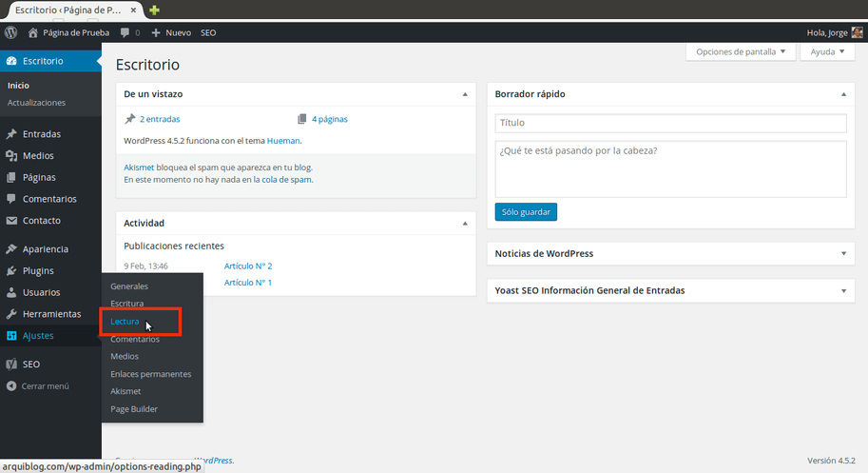Open Medios in the Ajustes submenu
868x473 pixels.
(x=124, y=356)
